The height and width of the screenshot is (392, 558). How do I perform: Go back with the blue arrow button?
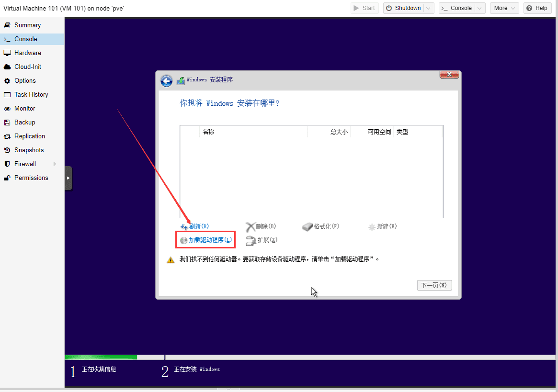coord(166,81)
